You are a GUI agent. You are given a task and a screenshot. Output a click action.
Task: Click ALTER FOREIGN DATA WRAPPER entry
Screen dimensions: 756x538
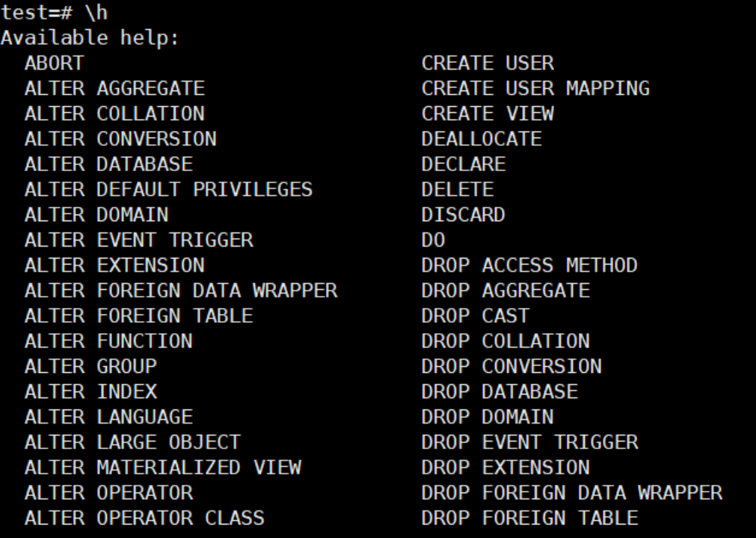tap(181, 291)
